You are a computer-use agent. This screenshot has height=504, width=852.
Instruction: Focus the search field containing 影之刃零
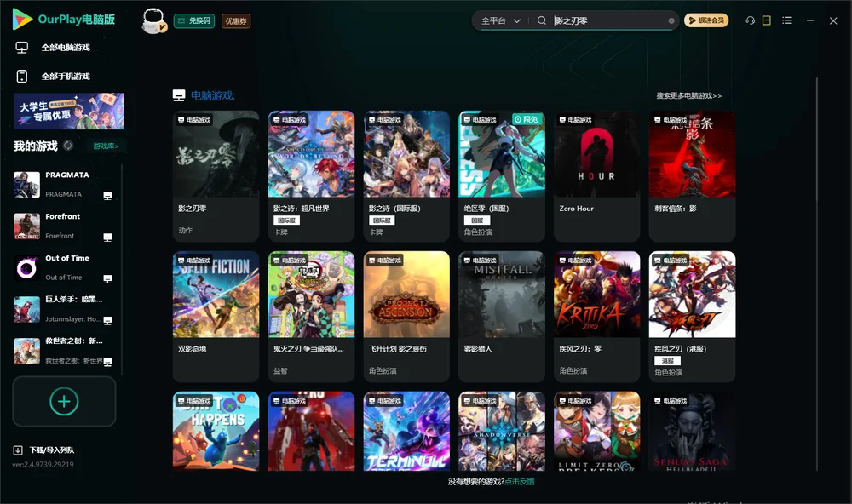[608, 20]
